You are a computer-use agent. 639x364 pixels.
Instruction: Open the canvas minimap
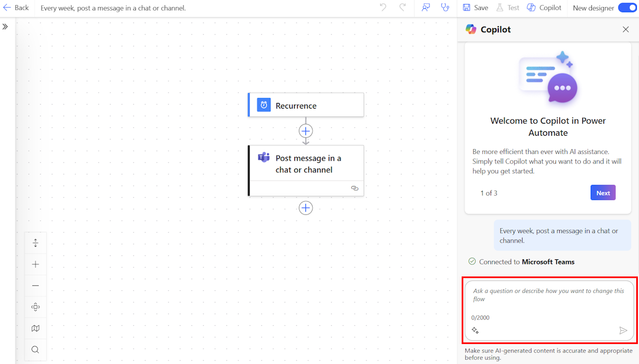point(35,328)
